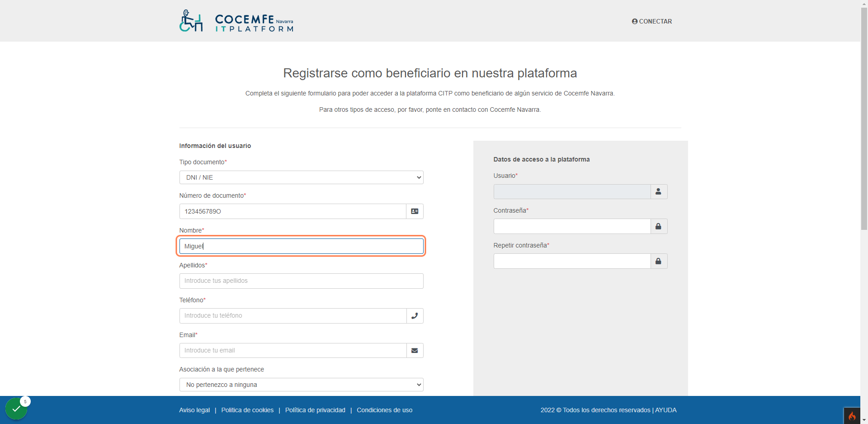
Task: Open the Política de privacidad link
Action: 315,410
